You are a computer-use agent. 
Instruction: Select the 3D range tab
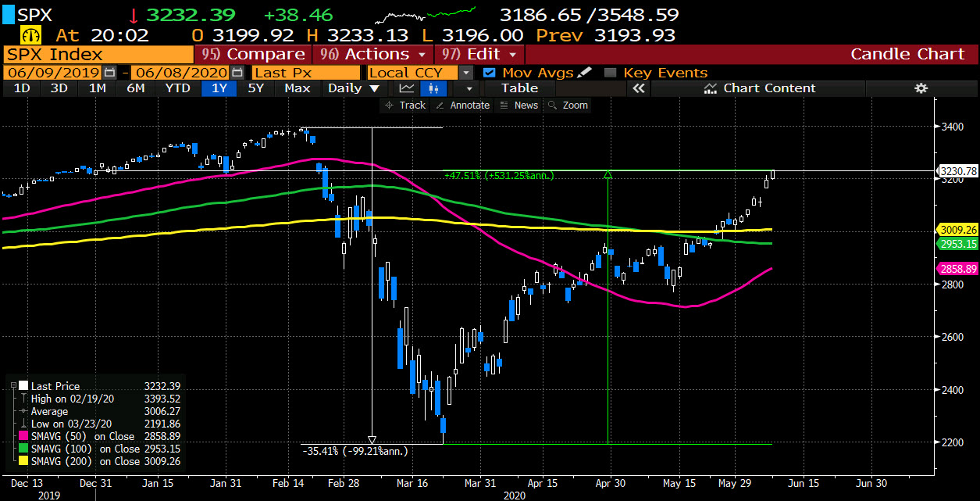[59, 88]
